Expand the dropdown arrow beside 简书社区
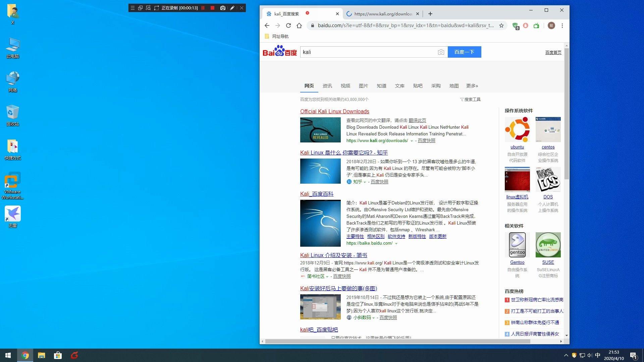 coord(327,277)
